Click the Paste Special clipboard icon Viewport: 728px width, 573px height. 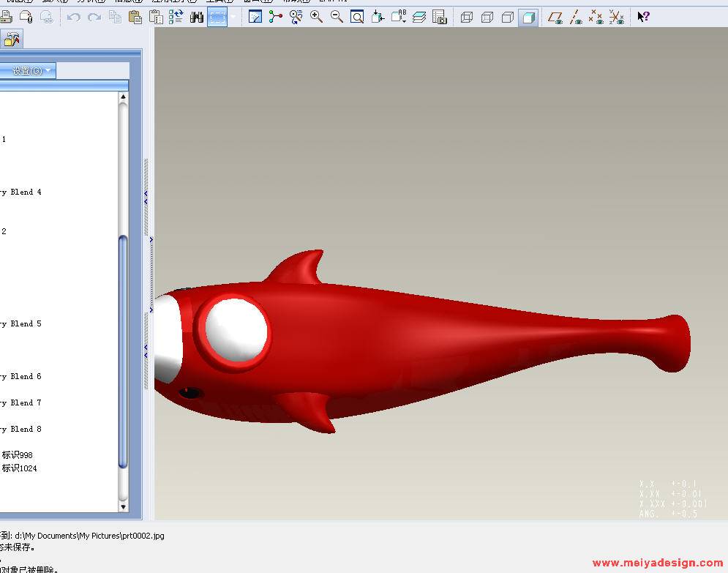[x=156, y=17]
